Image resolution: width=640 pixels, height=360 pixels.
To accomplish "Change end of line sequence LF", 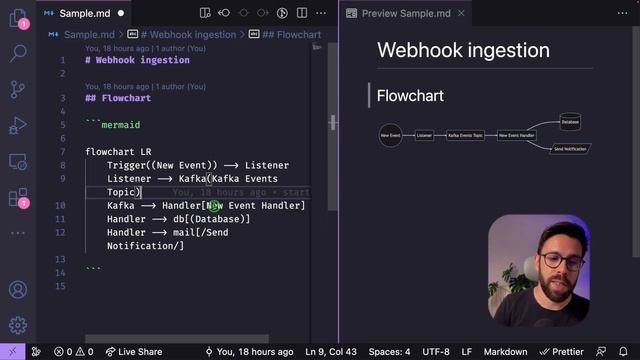I will (467, 351).
